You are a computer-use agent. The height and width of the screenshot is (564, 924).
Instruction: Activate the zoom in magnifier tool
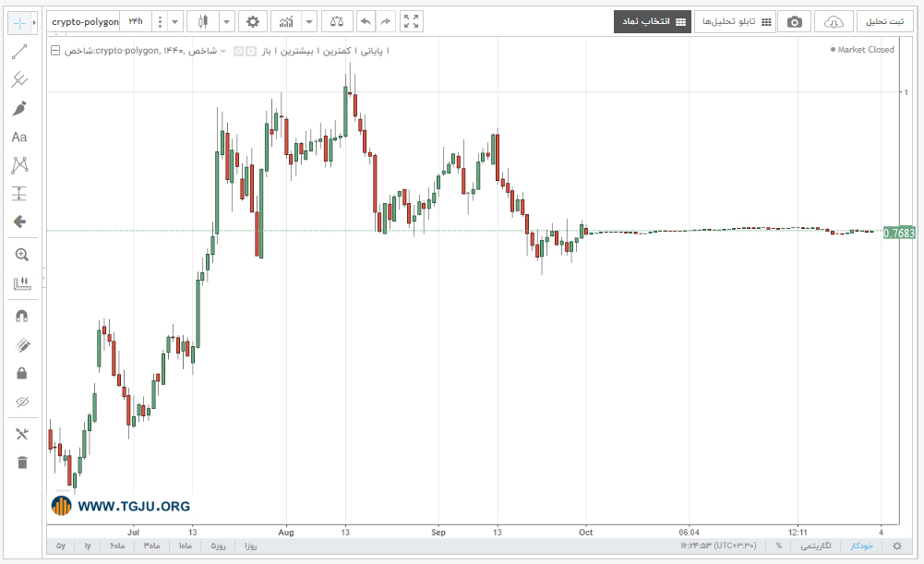tap(22, 255)
